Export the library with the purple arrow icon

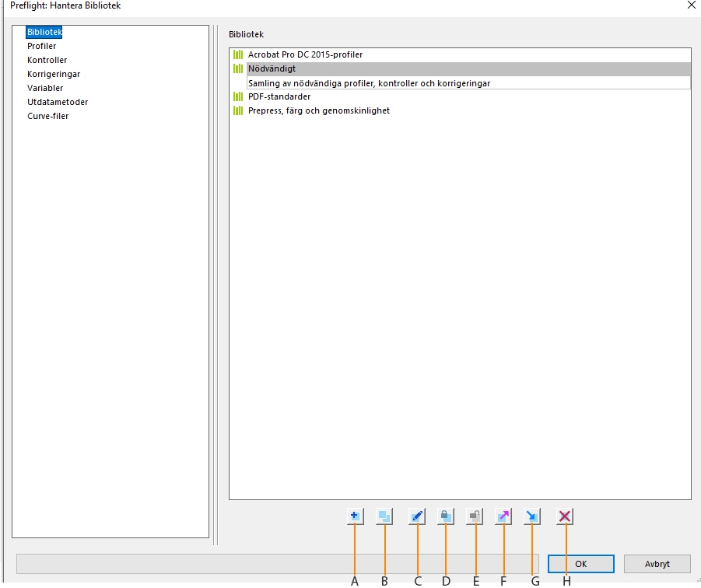503,516
